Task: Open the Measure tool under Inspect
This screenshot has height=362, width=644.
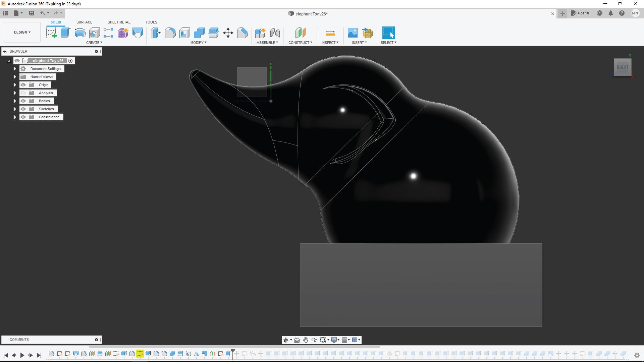Action: pos(330,33)
